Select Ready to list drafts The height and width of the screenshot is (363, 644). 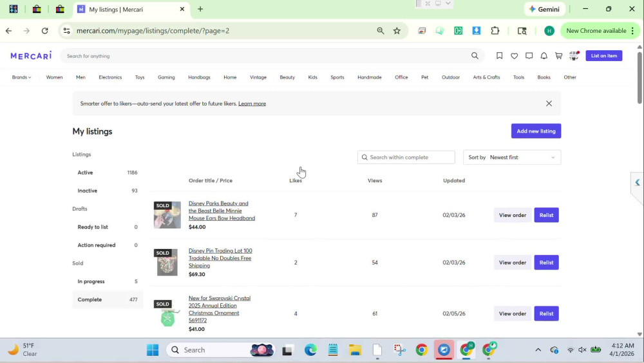[108, 227]
